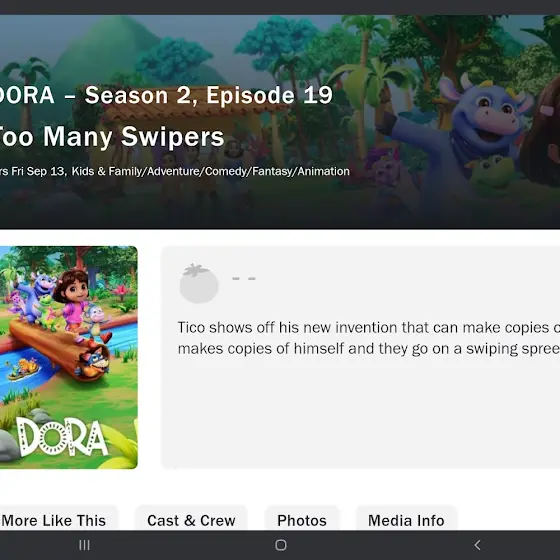Click the Season 2, Episode 19 heading
The width and height of the screenshot is (560, 560).
click(209, 95)
